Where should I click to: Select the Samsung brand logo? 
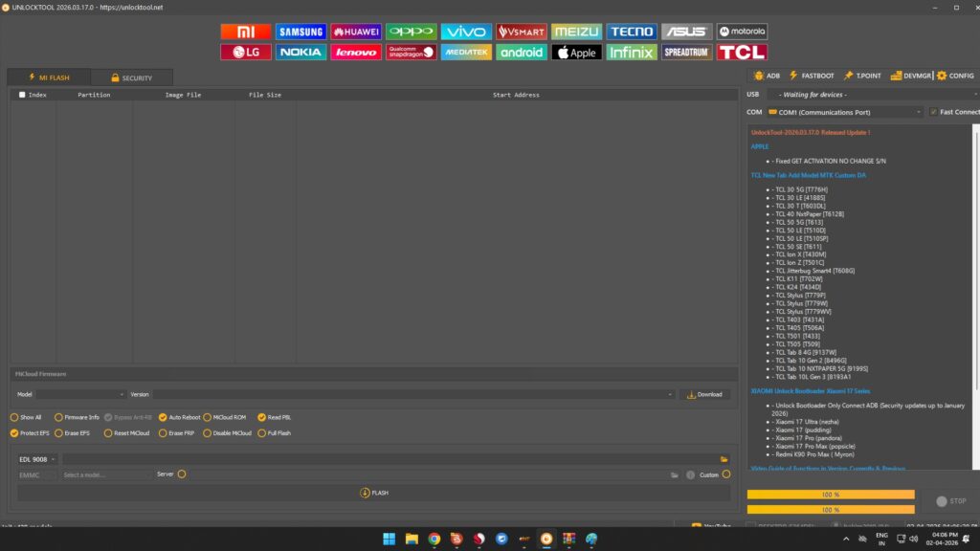point(301,32)
